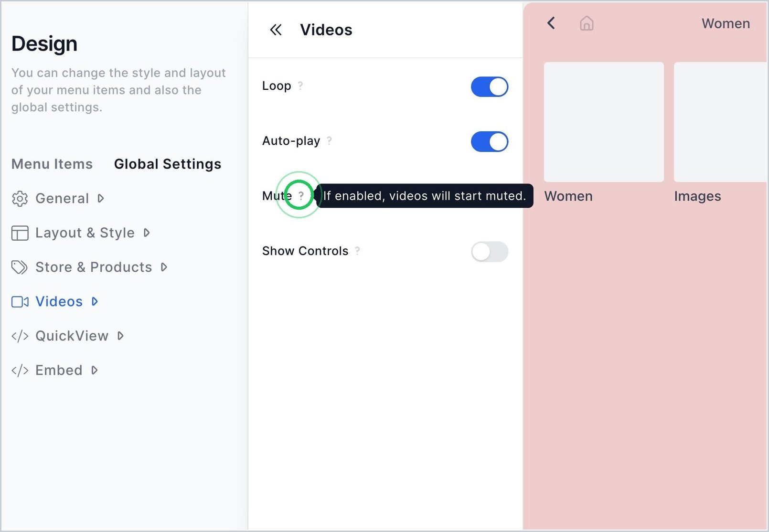Image resolution: width=769 pixels, height=532 pixels.
Task: Click the Loop setting label
Action: [277, 86]
